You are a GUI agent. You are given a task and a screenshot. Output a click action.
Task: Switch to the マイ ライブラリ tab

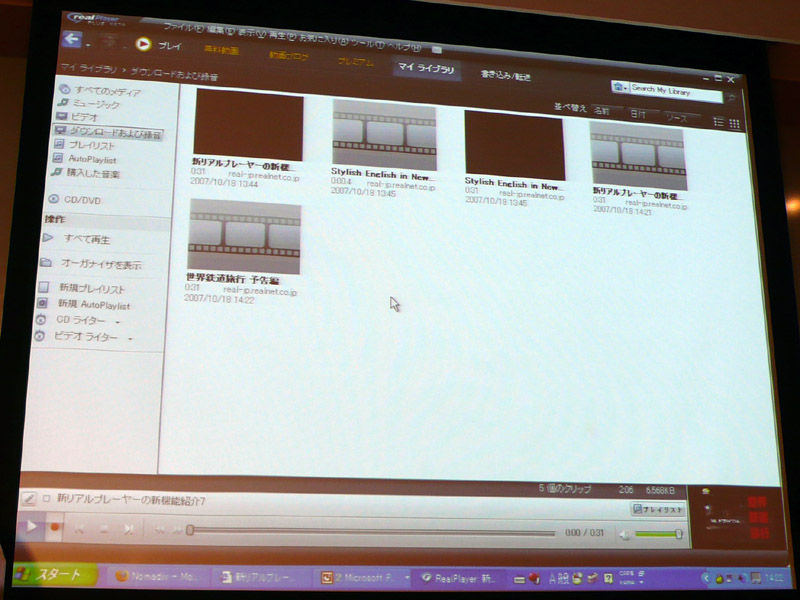point(426,68)
